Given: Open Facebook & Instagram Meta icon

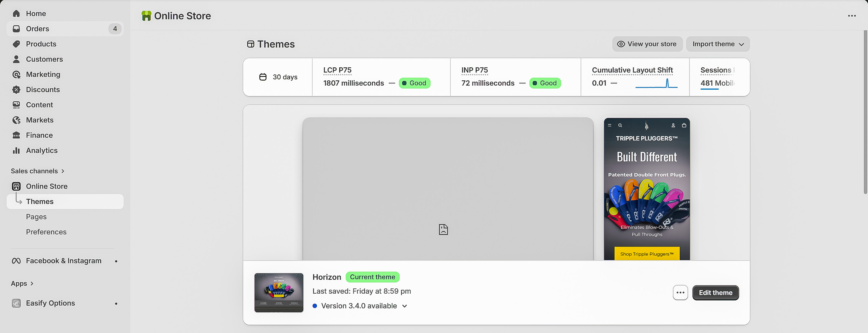Looking at the screenshot, I should coord(16,261).
